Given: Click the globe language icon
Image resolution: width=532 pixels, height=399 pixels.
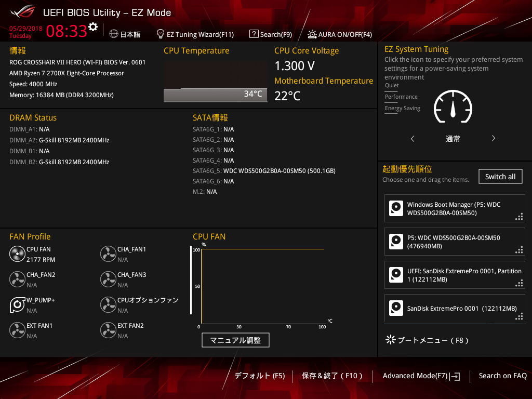Looking at the screenshot, I should coord(114,34).
